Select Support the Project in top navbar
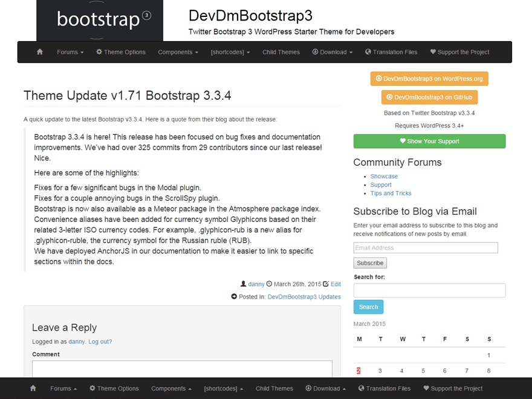 pyautogui.click(x=459, y=52)
